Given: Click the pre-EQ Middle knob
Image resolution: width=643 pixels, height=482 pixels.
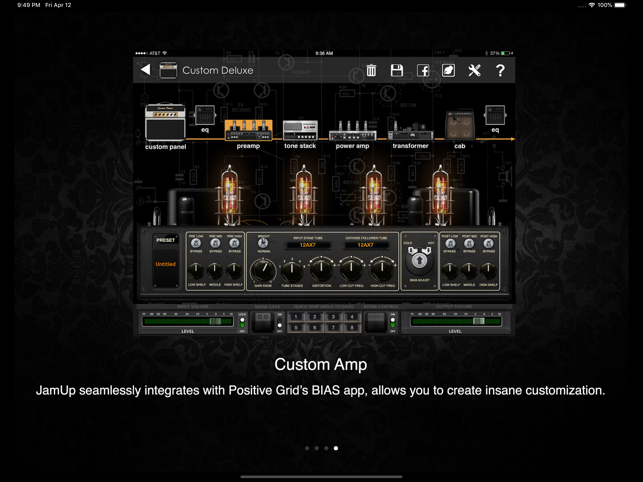Looking at the screenshot, I should pos(215,270).
